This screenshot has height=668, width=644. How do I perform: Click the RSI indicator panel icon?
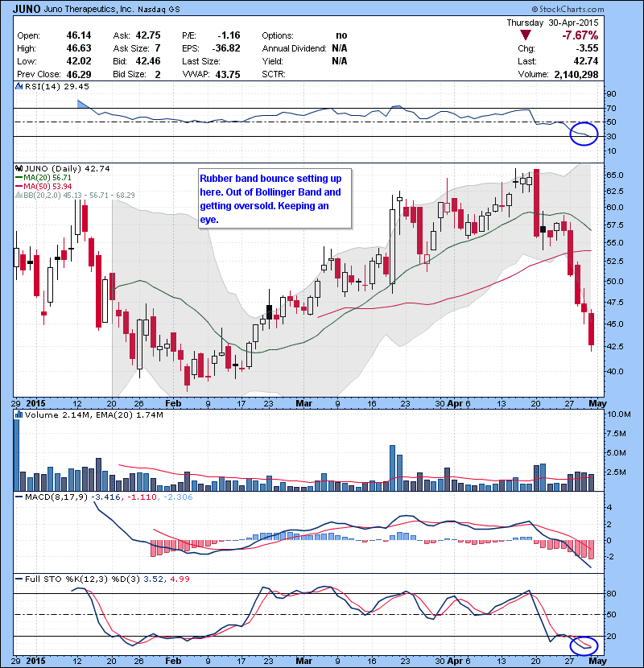coord(19,86)
